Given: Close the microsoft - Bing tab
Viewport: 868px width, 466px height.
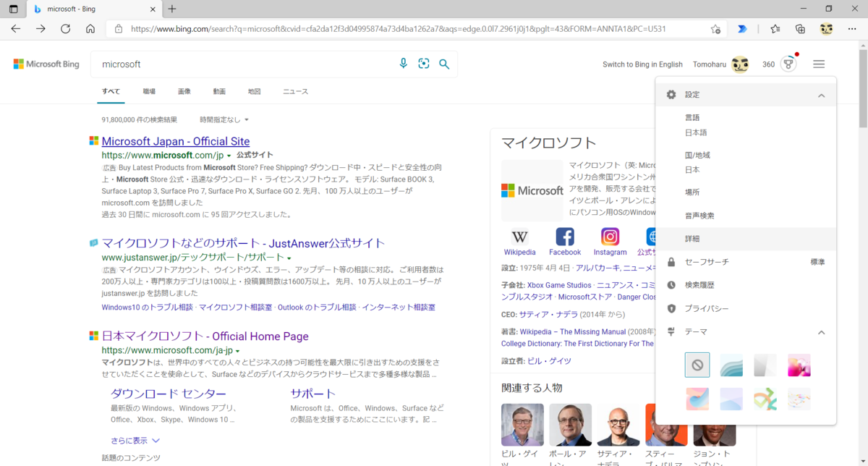Looking at the screenshot, I should (x=153, y=9).
